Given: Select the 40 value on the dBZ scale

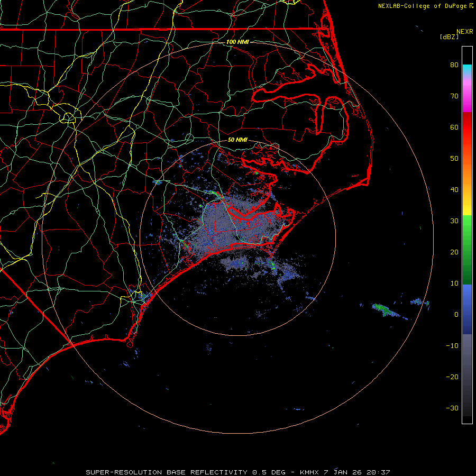Looking at the screenshot, I should (x=454, y=190).
